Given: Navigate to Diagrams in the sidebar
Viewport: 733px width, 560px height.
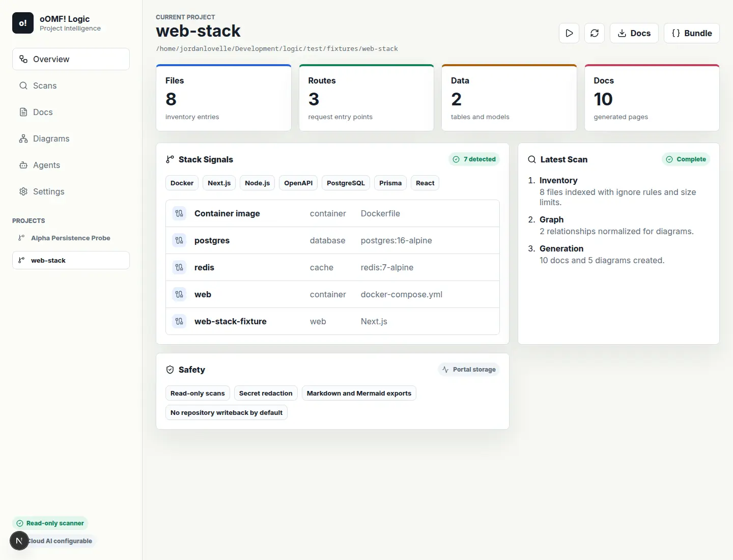Looking at the screenshot, I should click(71, 138).
